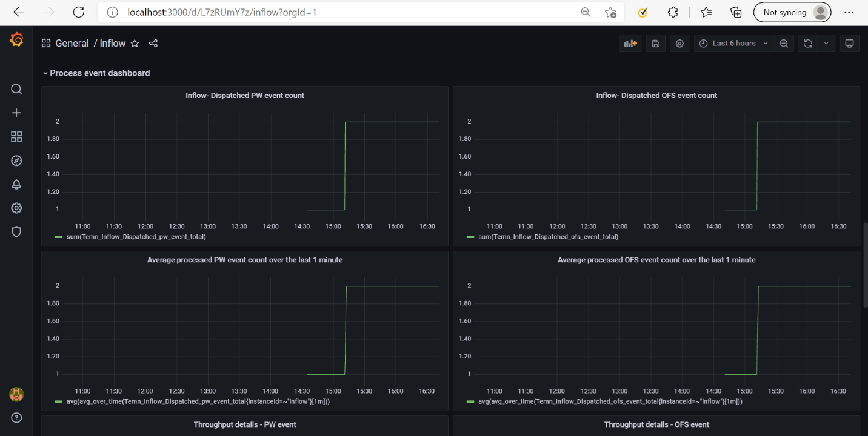Click the Add panel button
Viewport: 868px width, 436px height.
[x=630, y=44]
